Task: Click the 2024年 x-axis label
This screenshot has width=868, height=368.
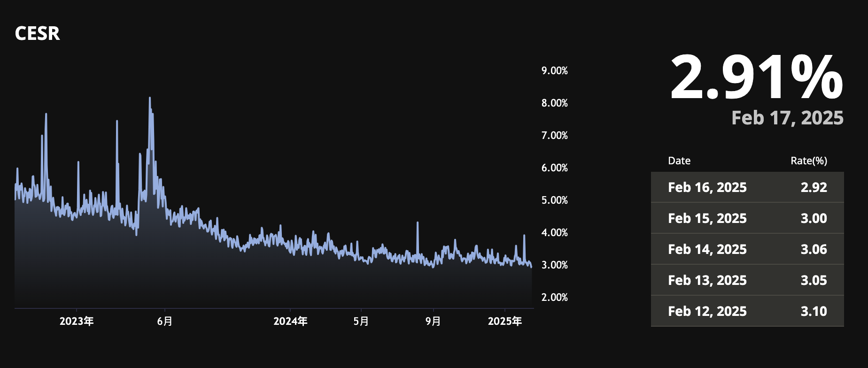Action: 290,322
